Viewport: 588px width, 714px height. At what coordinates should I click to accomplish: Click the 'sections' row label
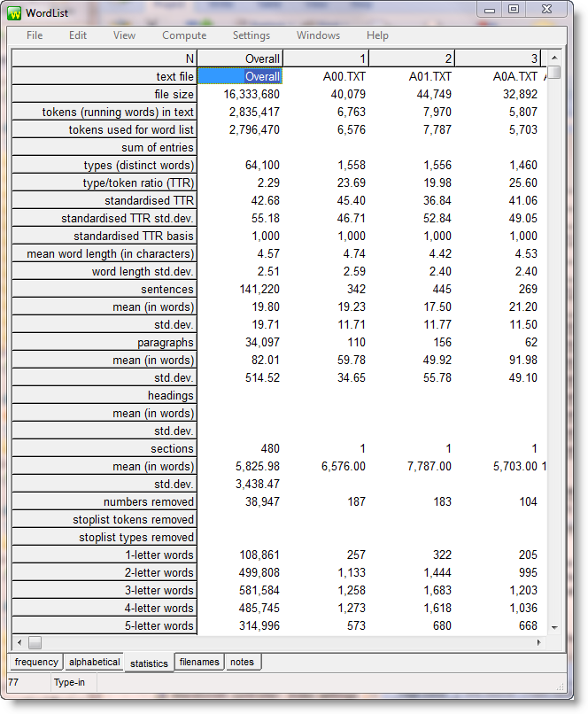tap(104, 449)
